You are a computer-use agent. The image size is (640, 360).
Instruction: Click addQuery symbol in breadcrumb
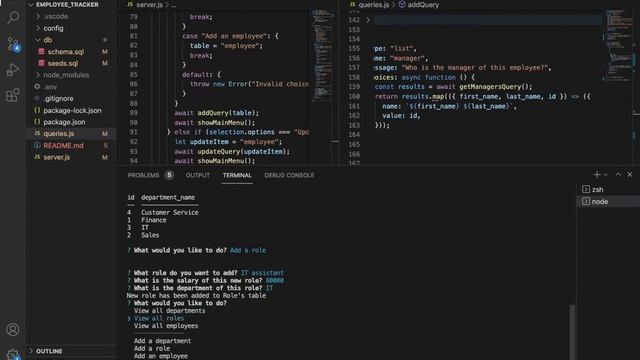click(423, 5)
